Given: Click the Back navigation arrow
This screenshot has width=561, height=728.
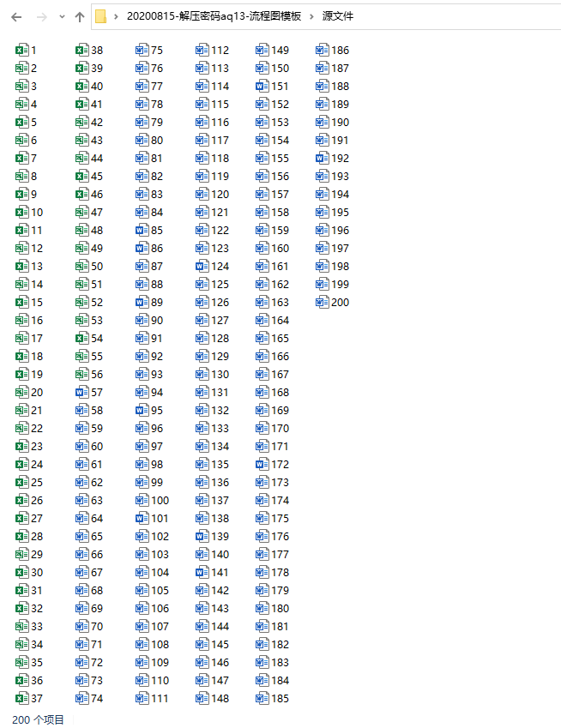Looking at the screenshot, I should click(16, 17).
